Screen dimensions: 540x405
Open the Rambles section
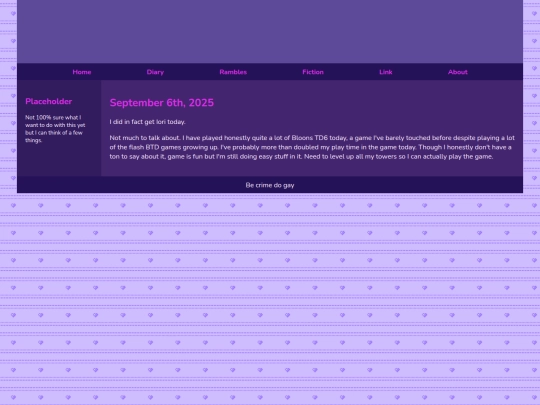click(x=233, y=72)
